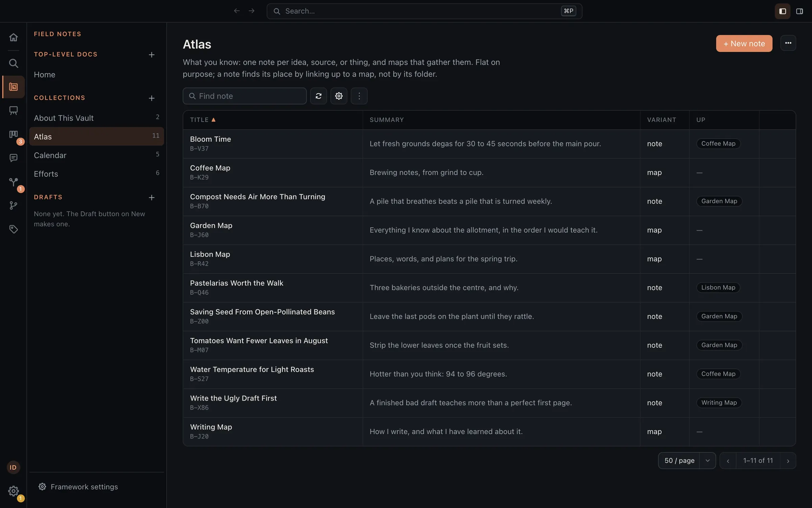Open the note "Compost Needs Air More Than Turning"
Viewport: 812px width, 508px height.
(257, 197)
